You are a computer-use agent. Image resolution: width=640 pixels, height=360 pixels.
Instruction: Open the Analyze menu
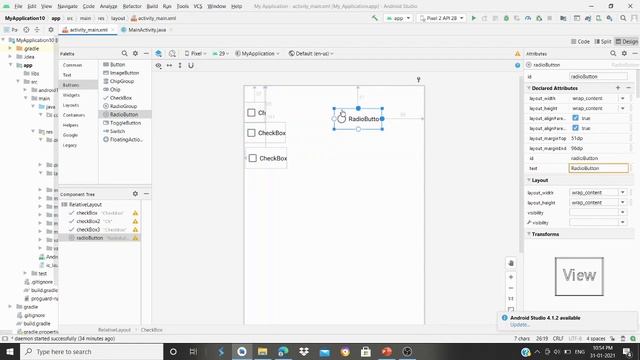coord(108,6)
